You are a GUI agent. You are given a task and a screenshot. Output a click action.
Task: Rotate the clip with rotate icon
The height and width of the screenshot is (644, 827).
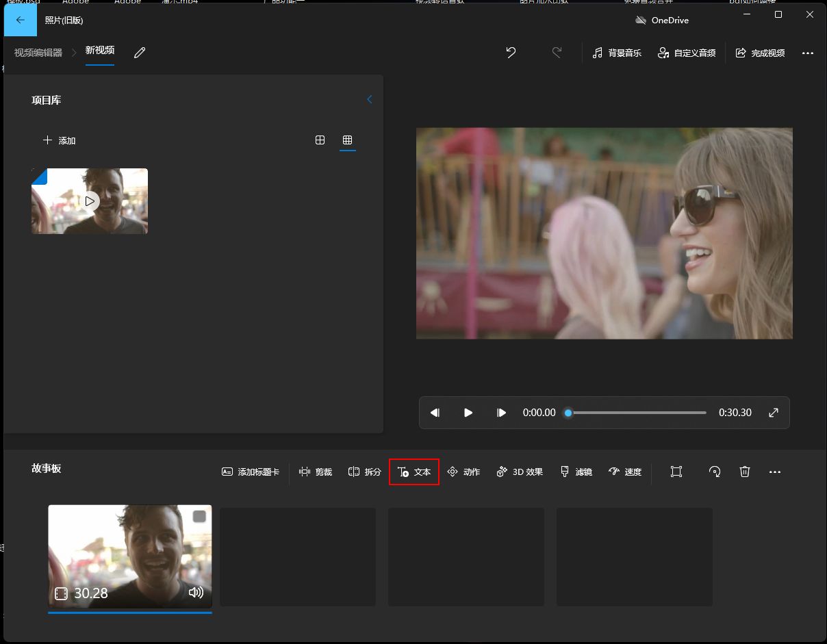point(715,472)
